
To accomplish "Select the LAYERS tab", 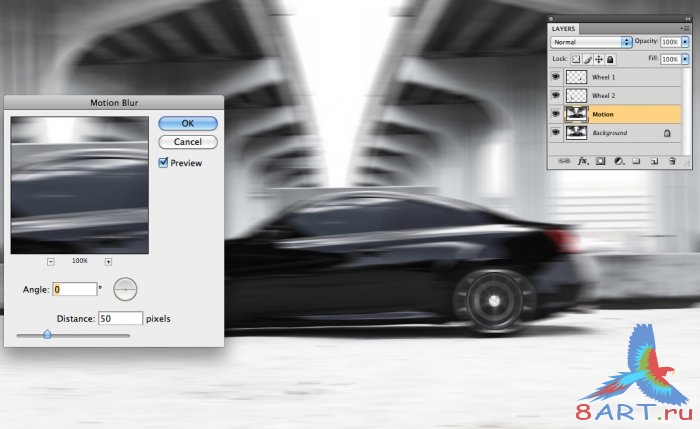I will [x=563, y=29].
